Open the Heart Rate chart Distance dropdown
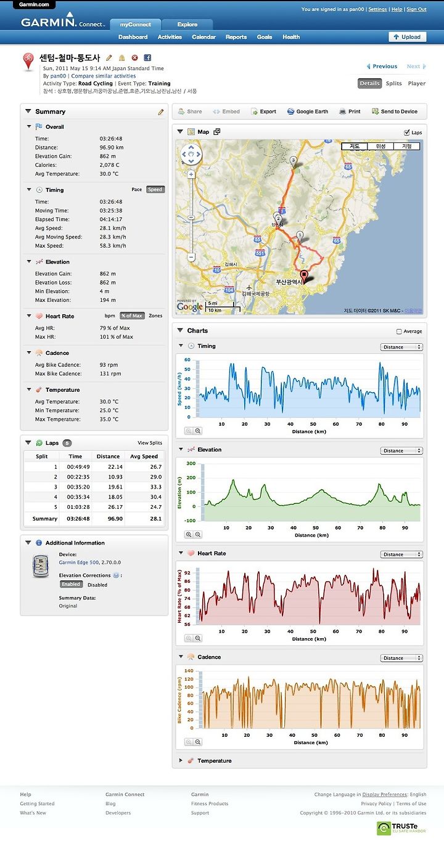 401,554
